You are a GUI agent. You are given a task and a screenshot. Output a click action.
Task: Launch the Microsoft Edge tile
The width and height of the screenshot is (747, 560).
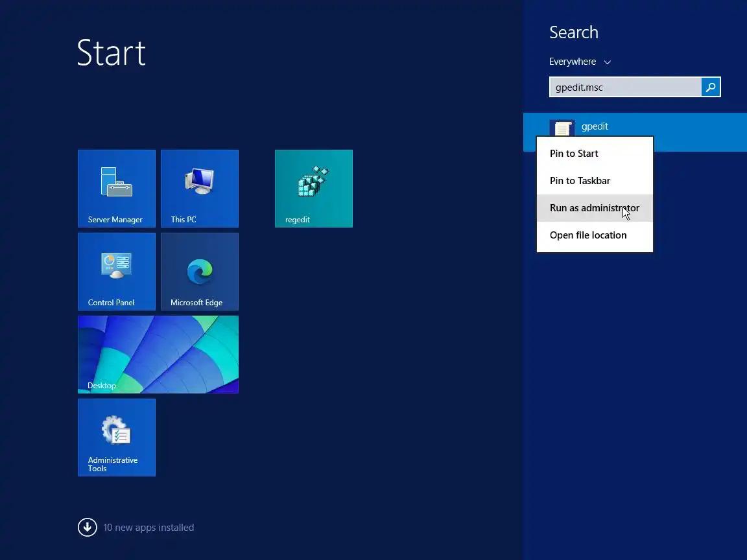pos(200,272)
